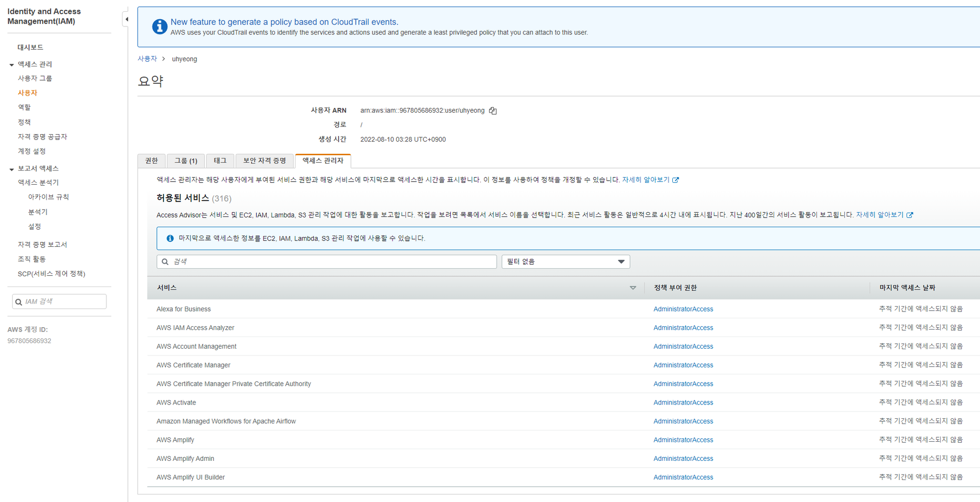Select Amazon Managed Workflows for Apache Airflow
The width and height of the screenshot is (980, 502).
[x=226, y=421]
